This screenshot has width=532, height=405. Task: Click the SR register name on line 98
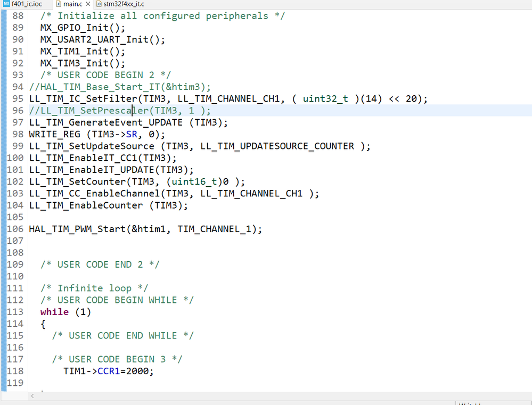coord(130,134)
